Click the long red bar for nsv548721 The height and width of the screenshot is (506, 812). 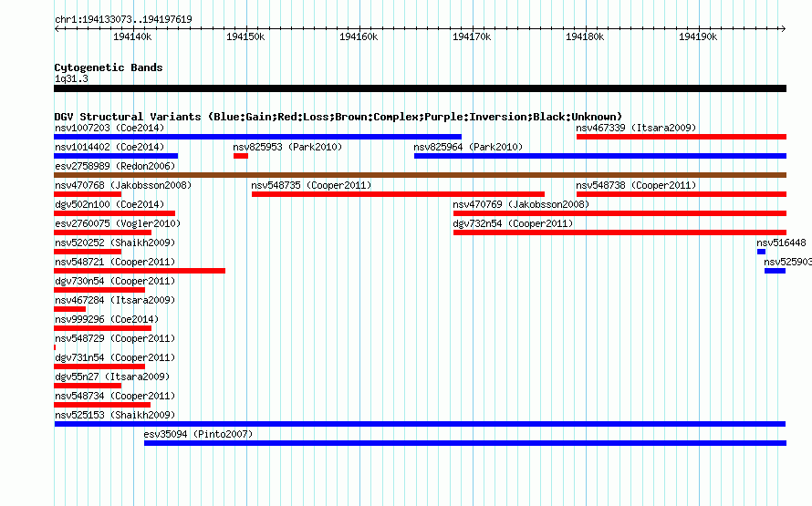(x=140, y=271)
